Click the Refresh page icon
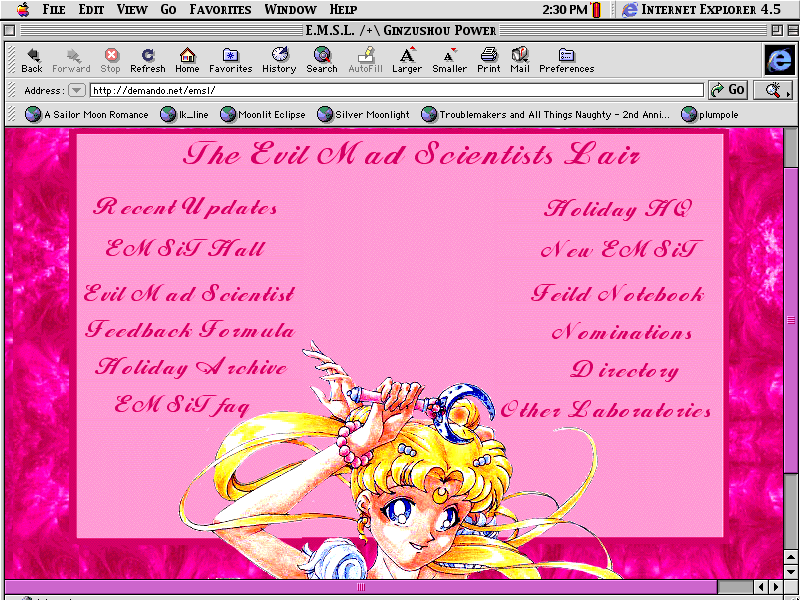Viewport: 800px width, 600px height. (148, 56)
